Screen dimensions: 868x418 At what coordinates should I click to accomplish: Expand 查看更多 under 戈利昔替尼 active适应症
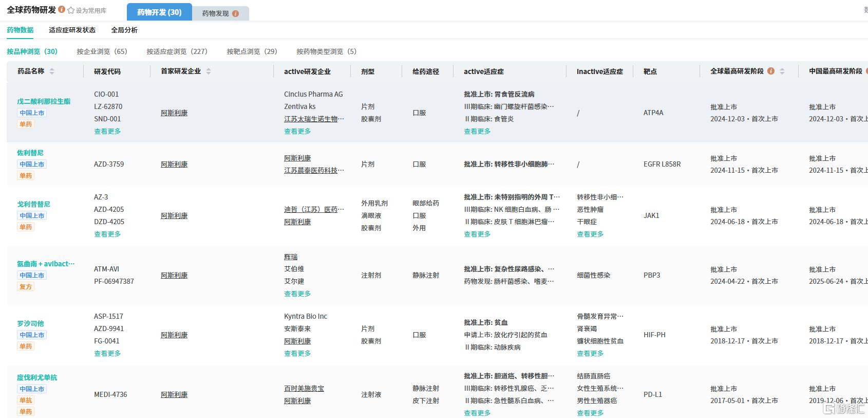pyautogui.click(x=477, y=234)
